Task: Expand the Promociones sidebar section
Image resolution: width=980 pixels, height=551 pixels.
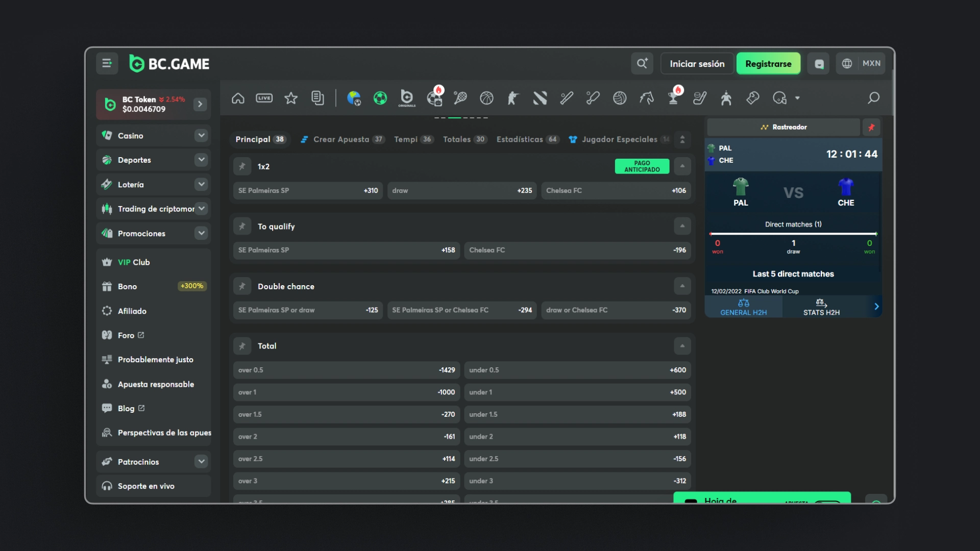Action: pyautogui.click(x=201, y=233)
